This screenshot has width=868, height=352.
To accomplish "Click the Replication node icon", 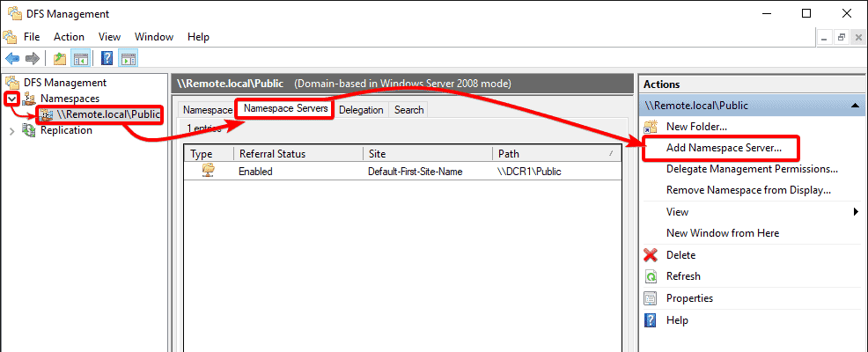I will 29,130.
